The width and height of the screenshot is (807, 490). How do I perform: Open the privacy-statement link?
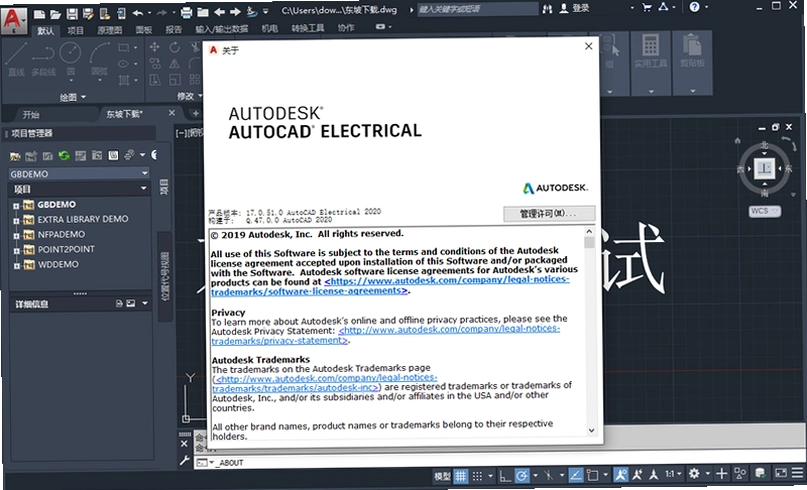pos(385,335)
